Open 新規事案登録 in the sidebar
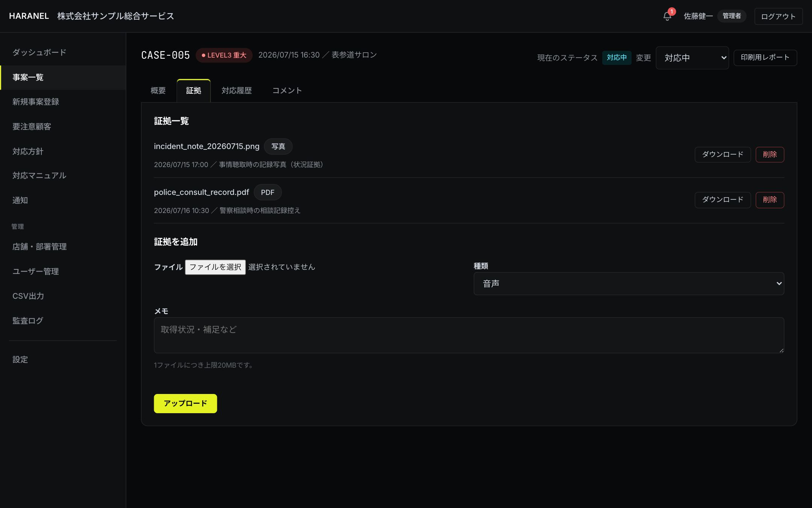The width and height of the screenshot is (812, 508). point(63,102)
